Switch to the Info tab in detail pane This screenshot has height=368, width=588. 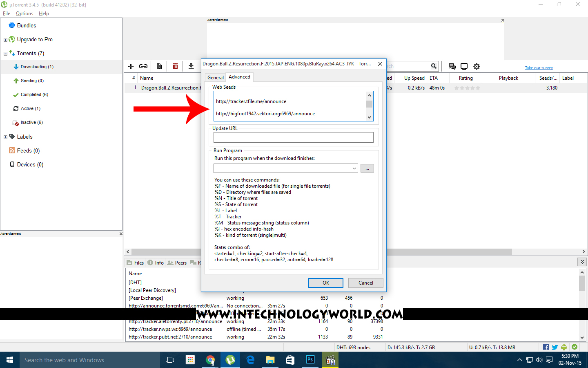click(156, 263)
